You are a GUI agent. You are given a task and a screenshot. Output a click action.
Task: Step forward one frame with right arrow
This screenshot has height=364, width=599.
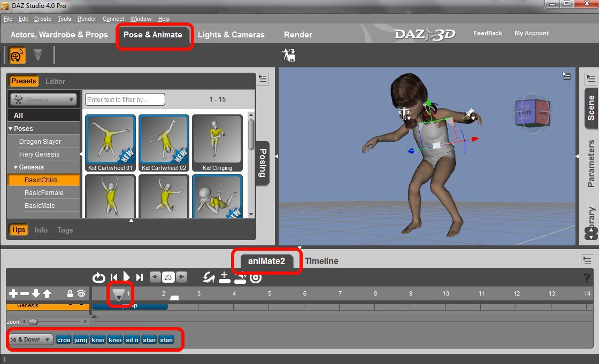pyautogui.click(x=182, y=276)
